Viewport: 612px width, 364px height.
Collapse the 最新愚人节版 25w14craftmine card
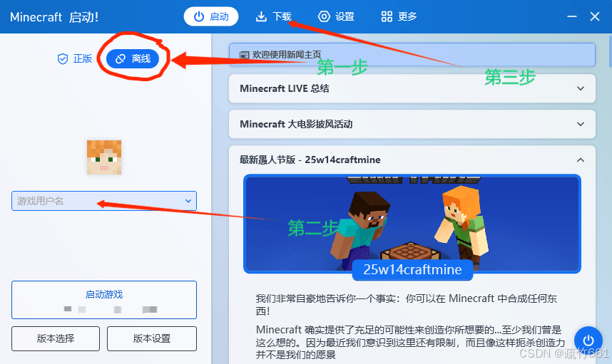(581, 160)
